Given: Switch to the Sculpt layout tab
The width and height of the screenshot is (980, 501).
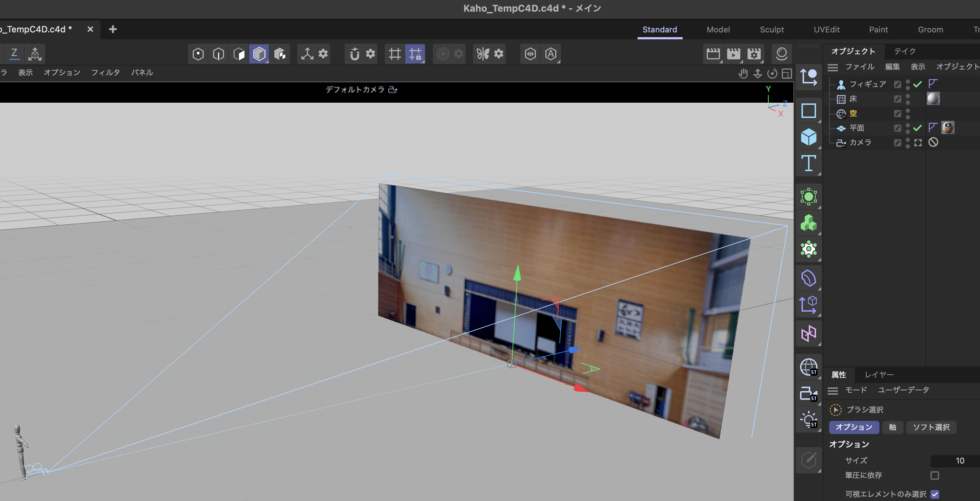Looking at the screenshot, I should pyautogui.click(x=771, y=29).
